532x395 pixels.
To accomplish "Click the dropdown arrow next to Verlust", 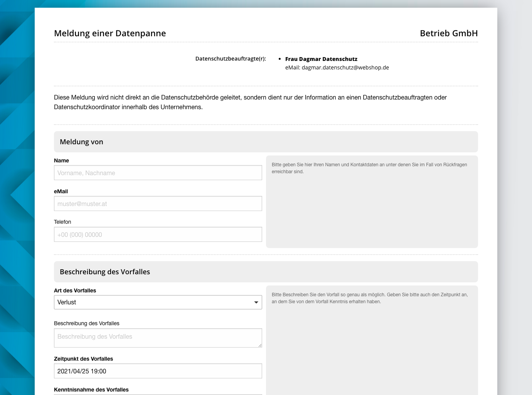I will tap(256, 302).
